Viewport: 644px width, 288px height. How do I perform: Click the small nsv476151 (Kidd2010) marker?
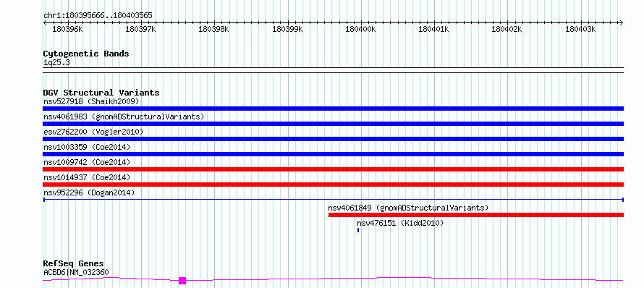coord(358,230)
